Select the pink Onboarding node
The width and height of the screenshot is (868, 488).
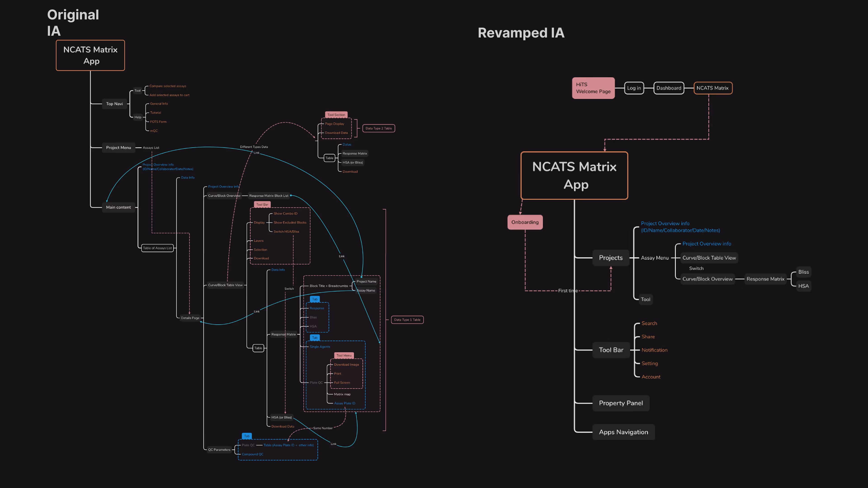[x=525, y=222]
